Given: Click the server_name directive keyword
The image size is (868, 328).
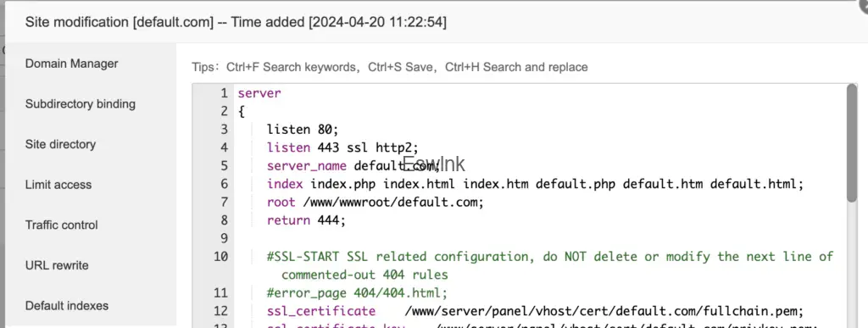Looking at the screenshot, I should [306, 166].
